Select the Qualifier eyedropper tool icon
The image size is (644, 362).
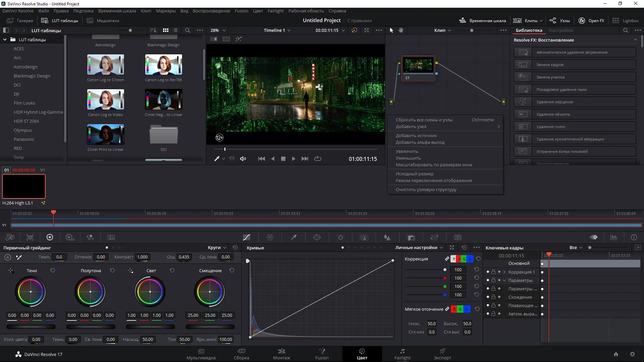293,237
